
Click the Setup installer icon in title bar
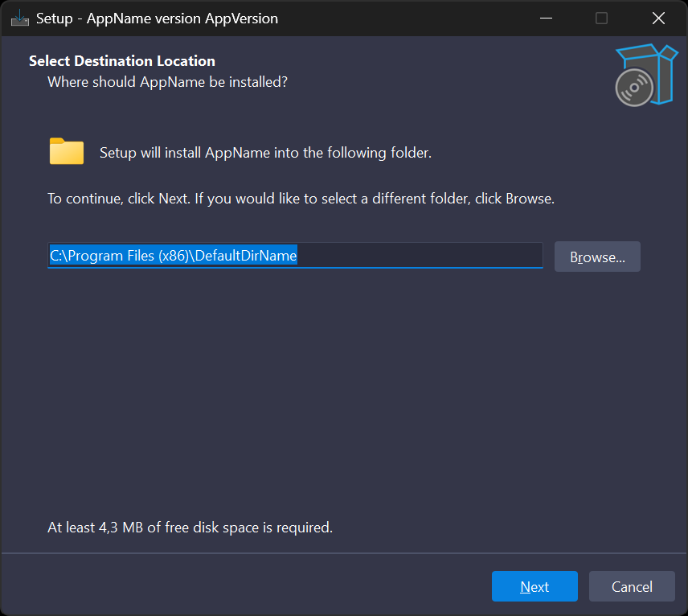click(x=20, y=18)
